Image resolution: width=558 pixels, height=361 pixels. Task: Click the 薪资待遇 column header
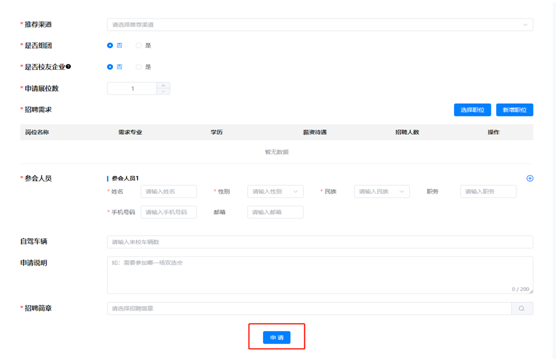(315, 132)
